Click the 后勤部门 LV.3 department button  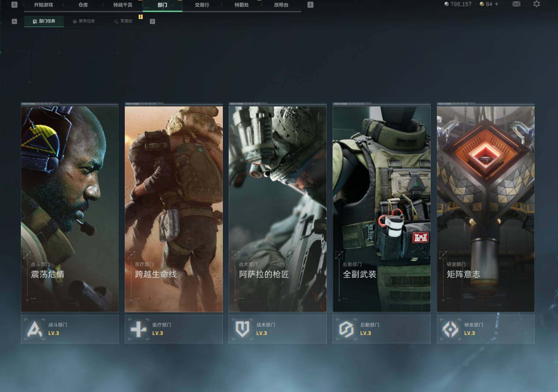382,329
